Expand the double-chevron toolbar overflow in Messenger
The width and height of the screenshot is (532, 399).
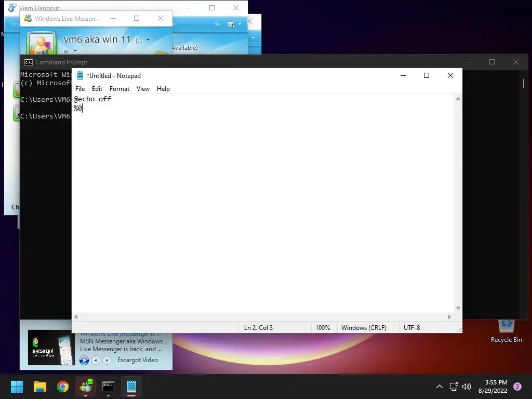[217, 24]
